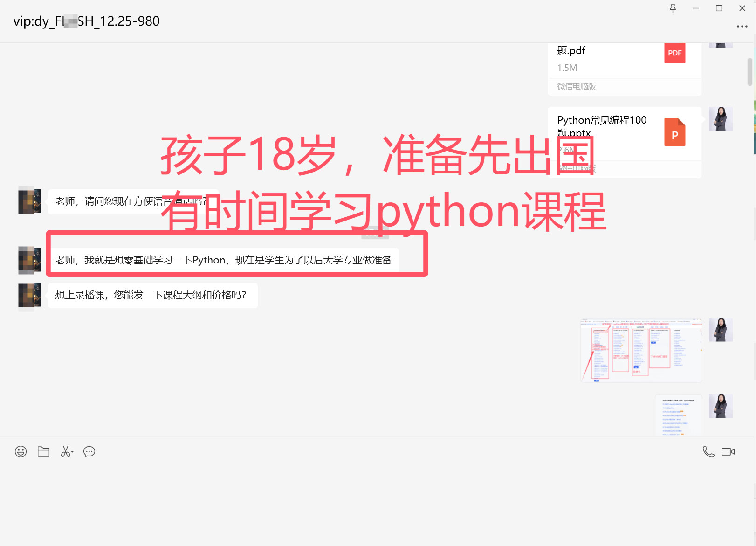Maximize the chat window
Image resolution: width=756 pixels, height=546 pixels.
[x=719, y=8]
